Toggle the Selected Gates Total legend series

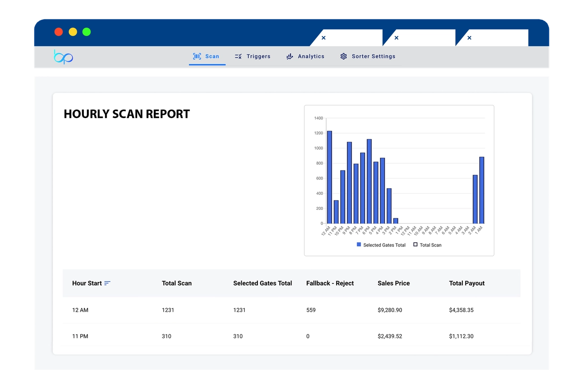click(381, 245)
